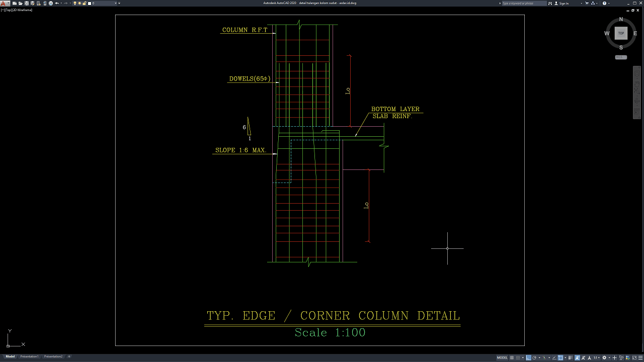
Task: Expand the WCS coordinate system dropdown
Action: (621, 57)
